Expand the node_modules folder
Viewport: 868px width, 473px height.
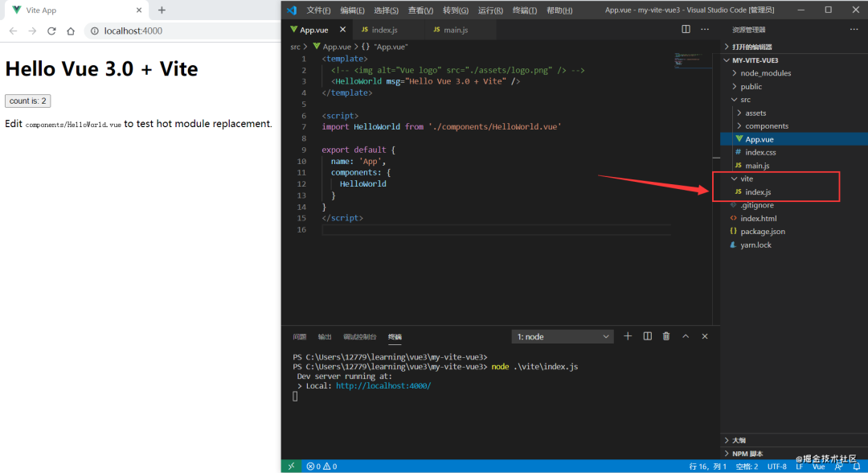click(x=794, y=73)
